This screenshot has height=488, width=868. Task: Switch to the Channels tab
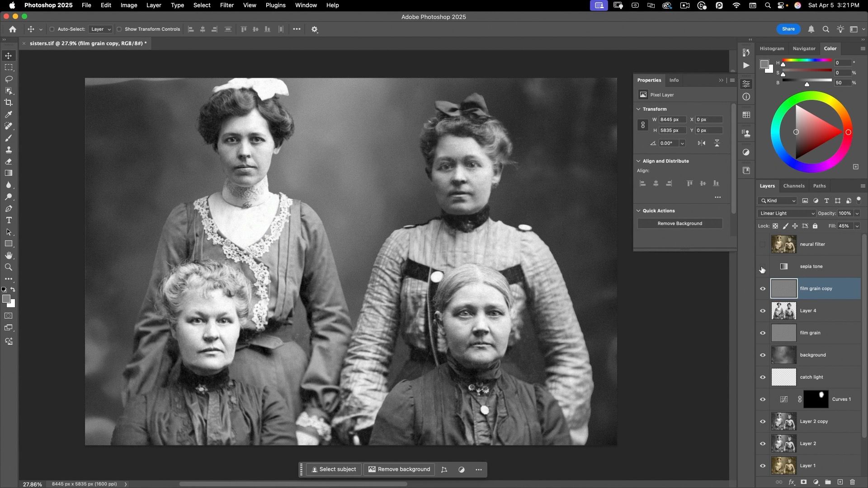793,186
